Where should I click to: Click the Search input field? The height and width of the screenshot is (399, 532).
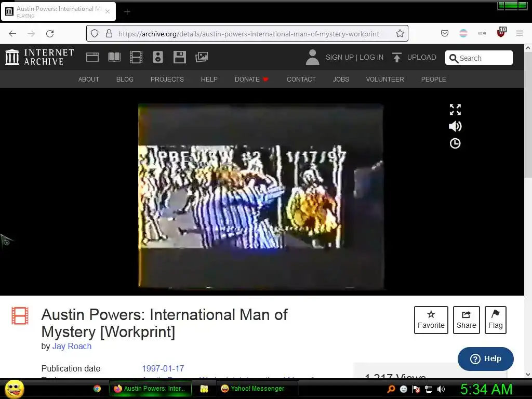point(478,58)
